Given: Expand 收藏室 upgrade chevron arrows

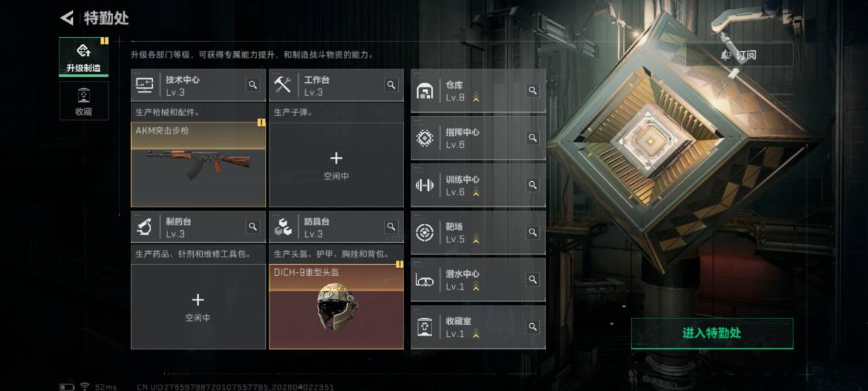Looking at the screenshot, I should coord(476,334).
